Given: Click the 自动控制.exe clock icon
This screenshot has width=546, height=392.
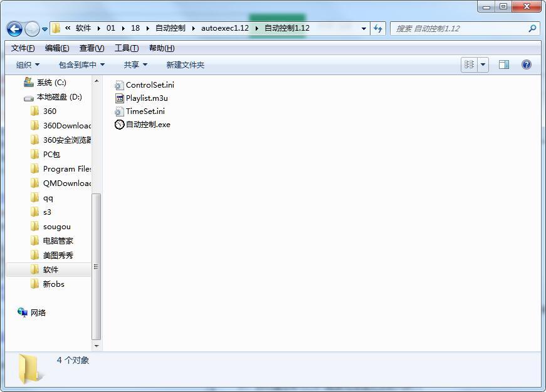Looking at the screenshot, I should 120,125.
